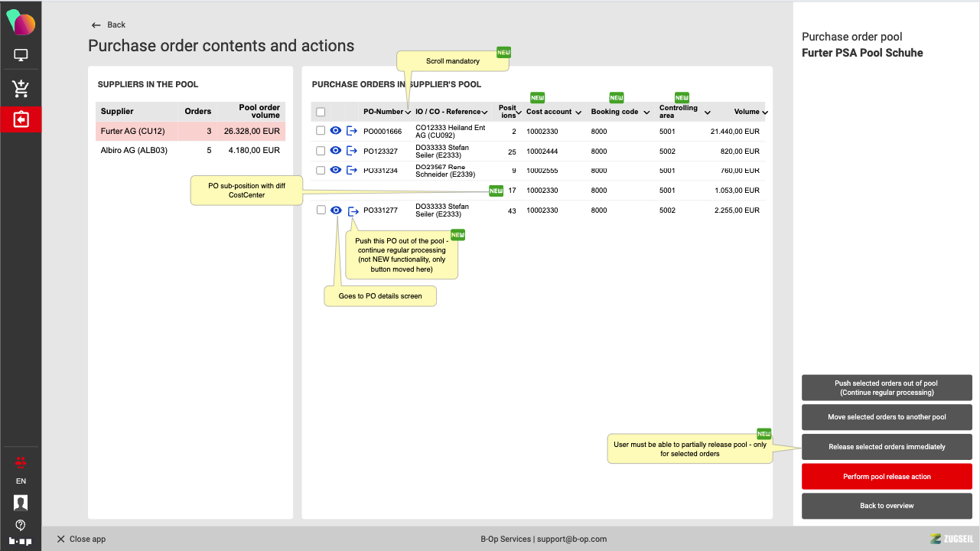View details of PO0001666 via eye icon
This screenshot has height=551, width=980.
point(335,131)
